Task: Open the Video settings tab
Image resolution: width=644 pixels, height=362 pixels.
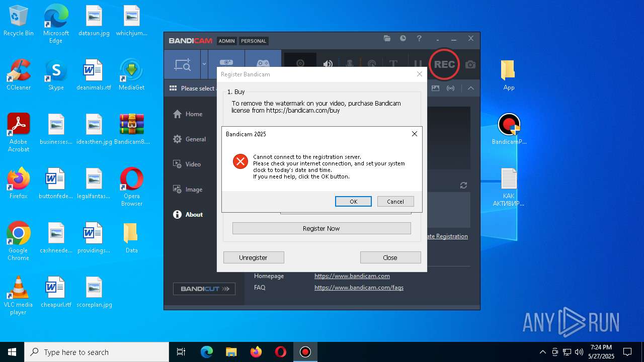Action: 187,164
